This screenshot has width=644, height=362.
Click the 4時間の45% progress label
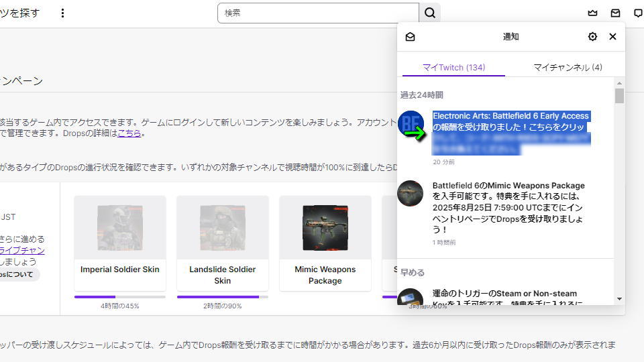[x=120, y=306]
